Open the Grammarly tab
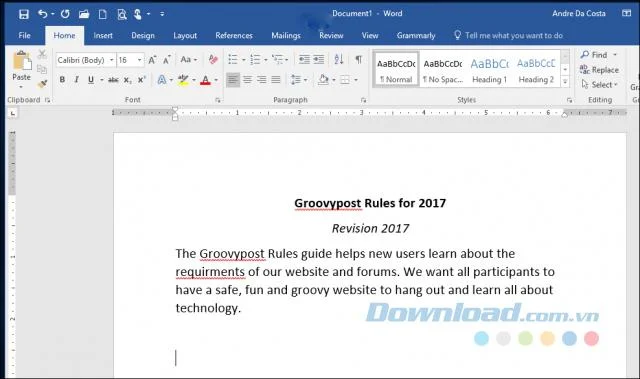Screen dimensions: 640x379 (416, 35)
